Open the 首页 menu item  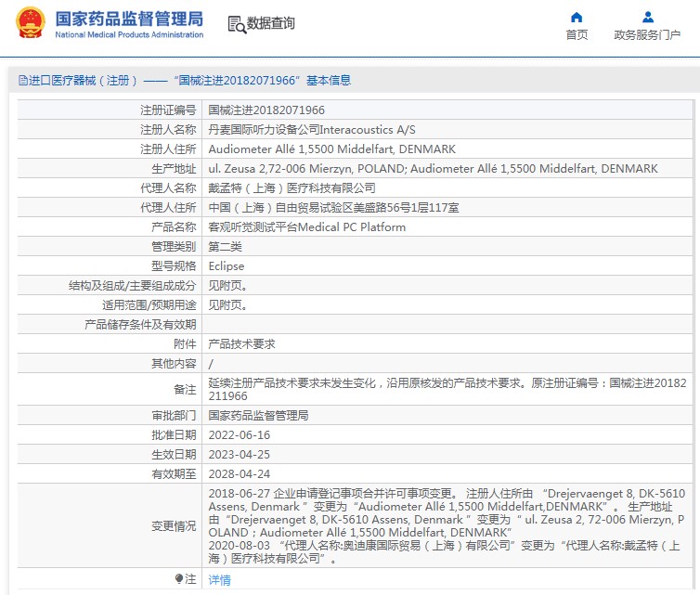coord(577,35)
